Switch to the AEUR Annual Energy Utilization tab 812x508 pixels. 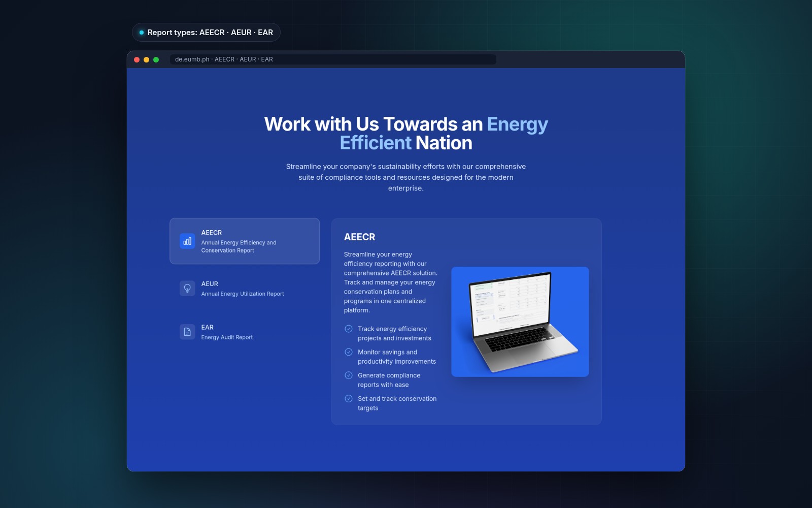tap(245, 289)
